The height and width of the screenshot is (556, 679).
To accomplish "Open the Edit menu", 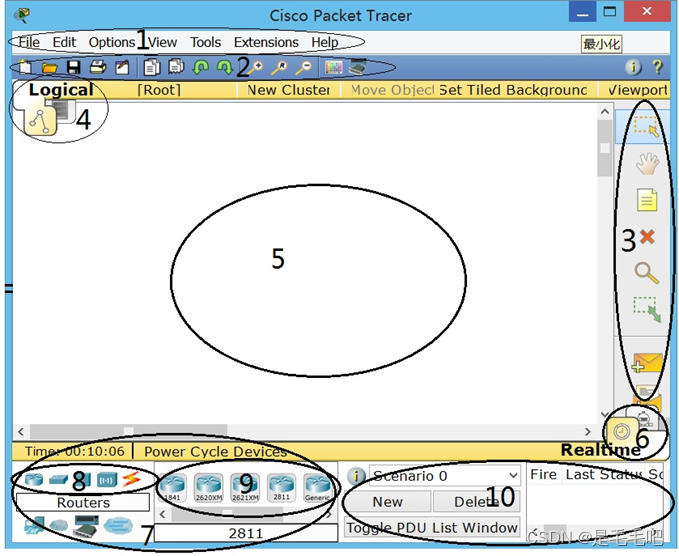I will tap(64, 42).
